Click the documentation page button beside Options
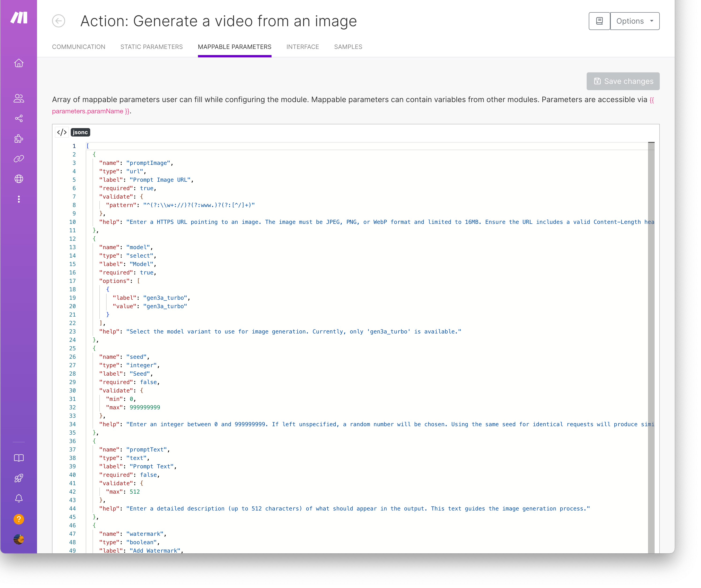Viewport: 701px width, 588px height. [599, 21]
